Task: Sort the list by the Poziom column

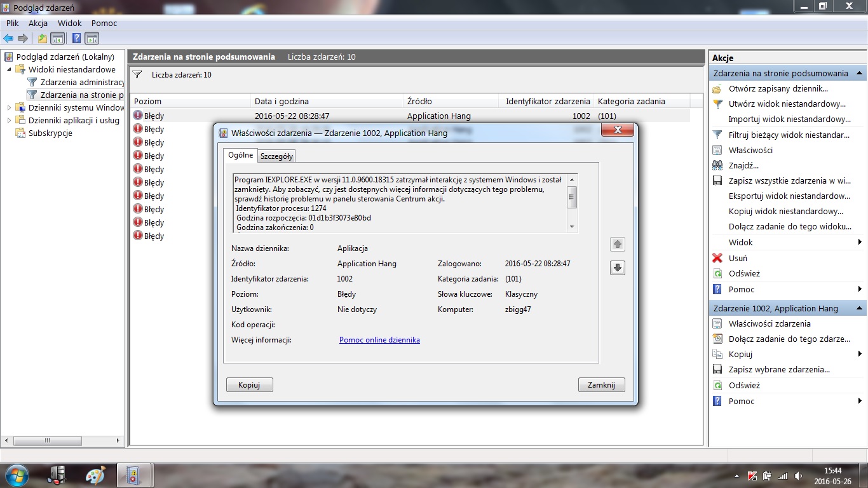Action: [191, 101]
